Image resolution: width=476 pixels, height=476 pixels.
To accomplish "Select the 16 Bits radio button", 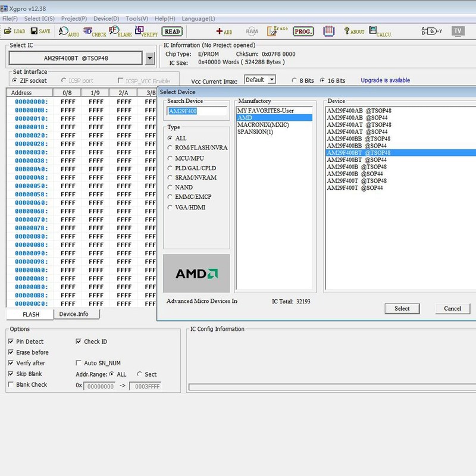I will click(x=322, y=80).
